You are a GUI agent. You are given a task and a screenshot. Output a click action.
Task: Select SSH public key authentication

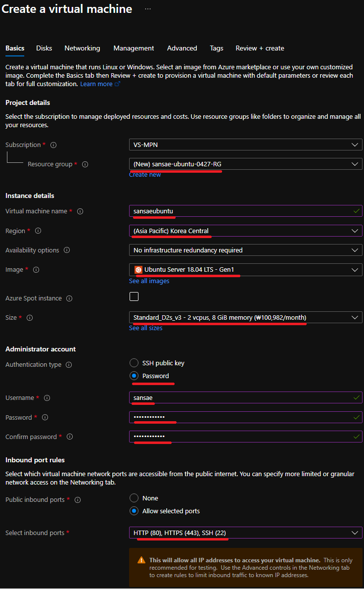pos(134,363)
